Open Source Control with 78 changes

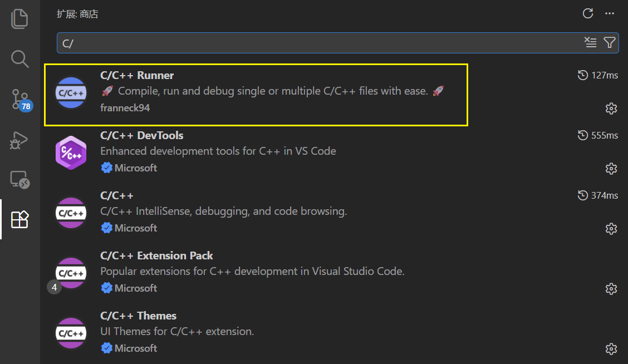pos(21,100)
